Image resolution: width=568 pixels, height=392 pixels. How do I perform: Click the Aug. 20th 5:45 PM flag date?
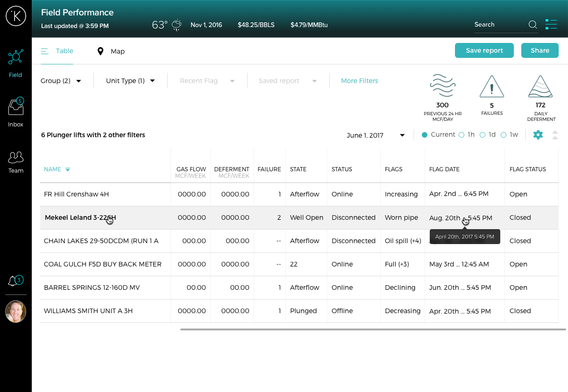[461, 217]
